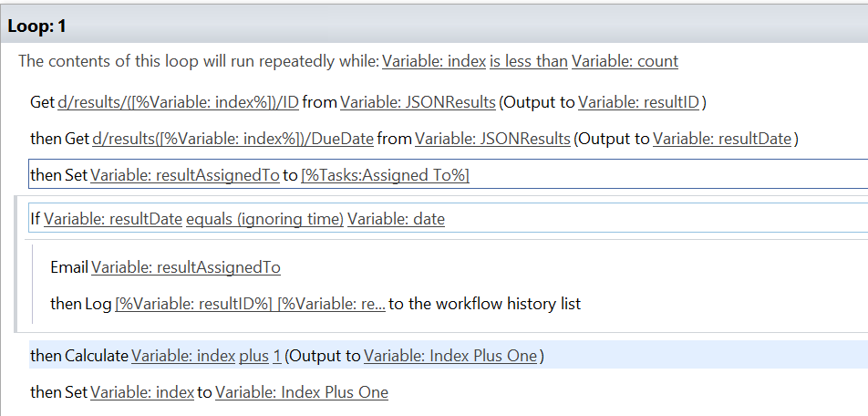Click the "Variable: date" link

(x=396, y=220)
